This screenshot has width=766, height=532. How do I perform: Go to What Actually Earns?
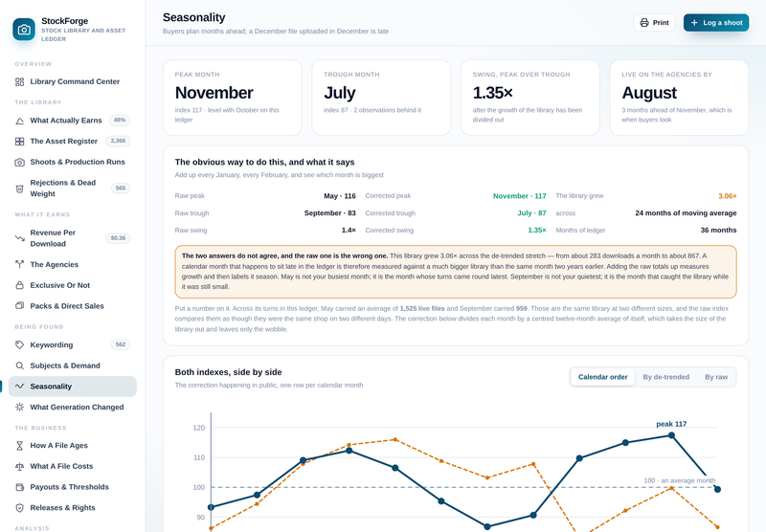click(73, 121)
